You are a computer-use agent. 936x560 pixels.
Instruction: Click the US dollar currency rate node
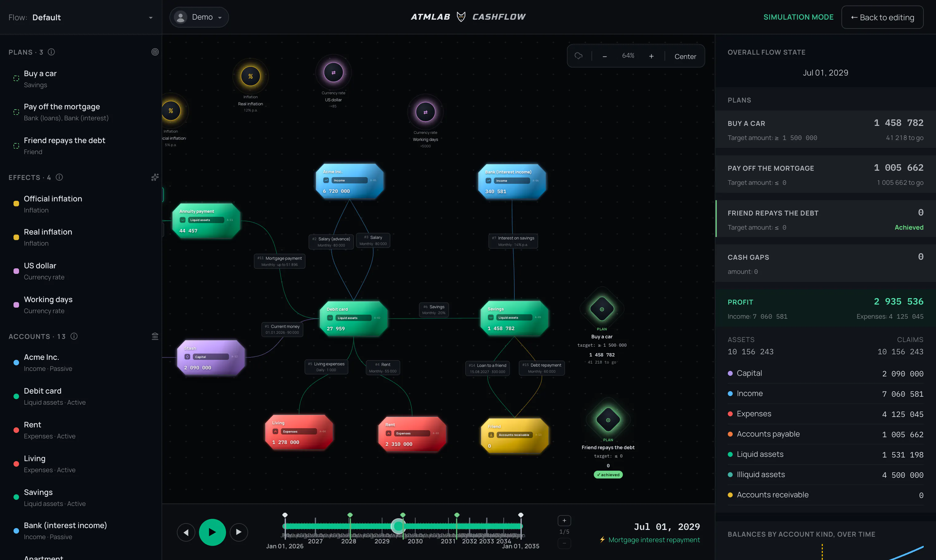click(x=333, y=72)
